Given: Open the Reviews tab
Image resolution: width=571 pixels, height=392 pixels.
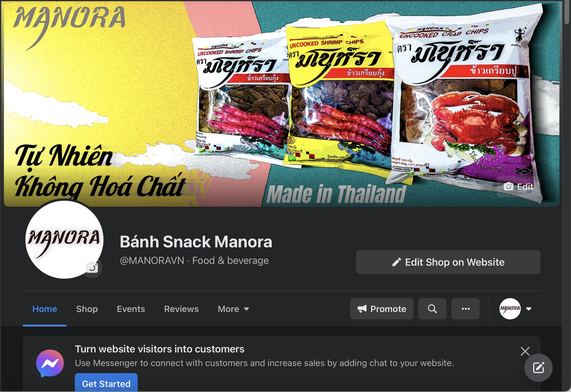Looking at the screenshot, I should [181, 309].
